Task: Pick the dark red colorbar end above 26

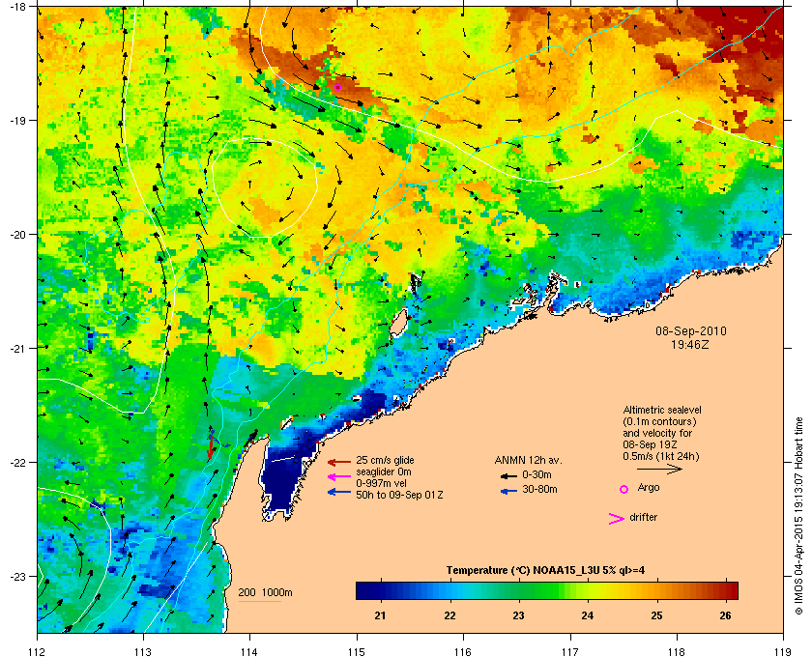Action: pos(731,590)
